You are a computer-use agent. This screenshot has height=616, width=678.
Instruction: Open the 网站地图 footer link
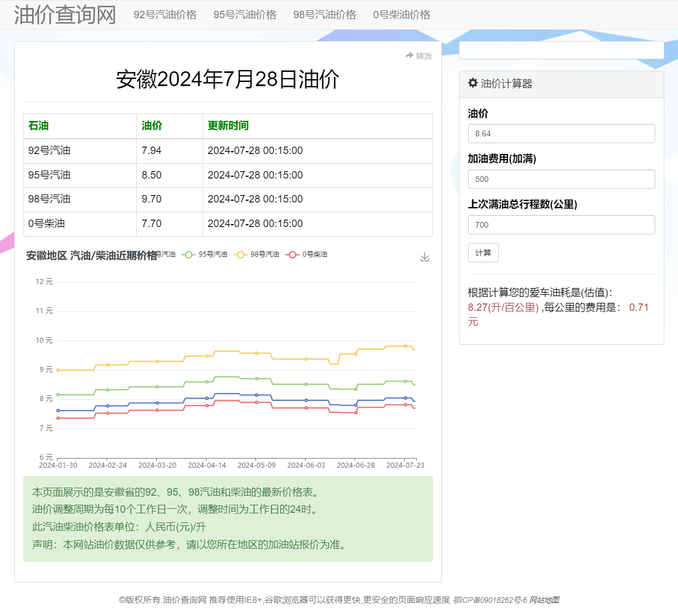pos(544,600)
